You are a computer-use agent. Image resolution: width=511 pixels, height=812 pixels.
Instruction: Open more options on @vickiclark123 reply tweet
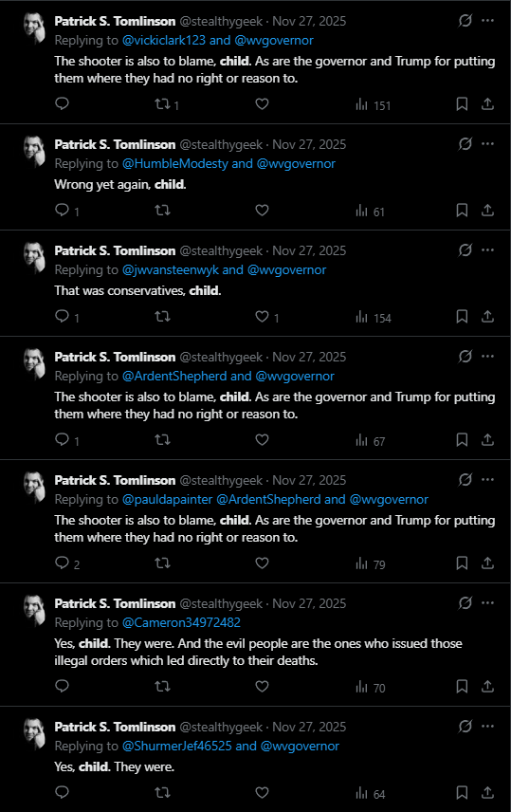487,21
